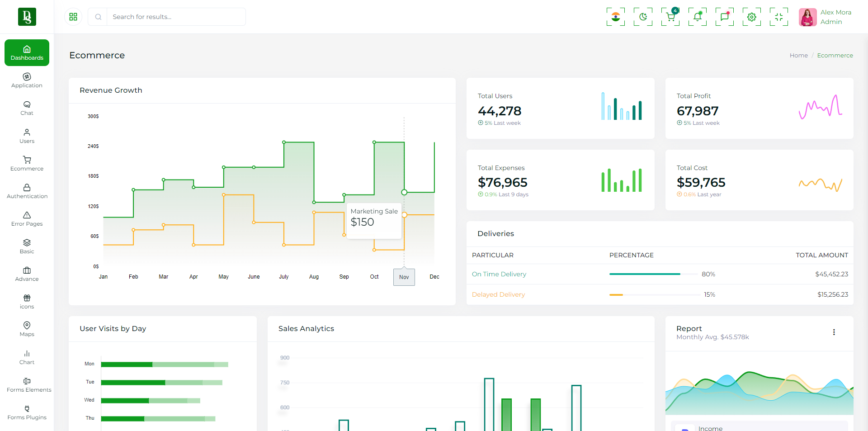Open the notifications bell
The width and height of the screenshot is (868, 431).
pos(698,17)
